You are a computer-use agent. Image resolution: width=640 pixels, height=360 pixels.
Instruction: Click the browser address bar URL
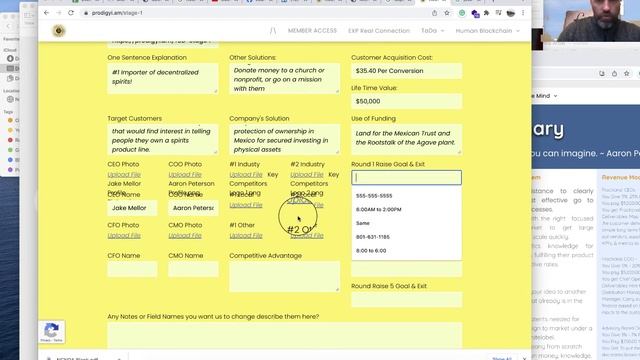117,13
